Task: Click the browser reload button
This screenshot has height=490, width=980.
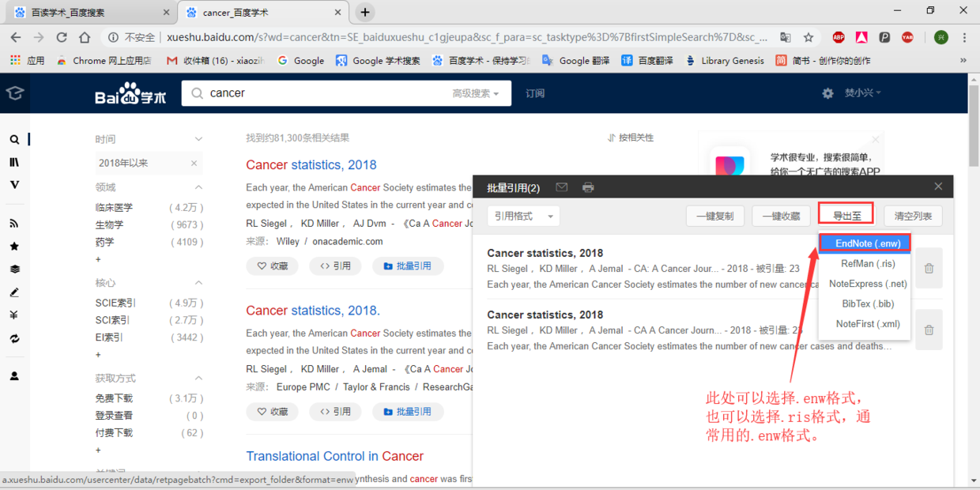Action: (62, 37)
